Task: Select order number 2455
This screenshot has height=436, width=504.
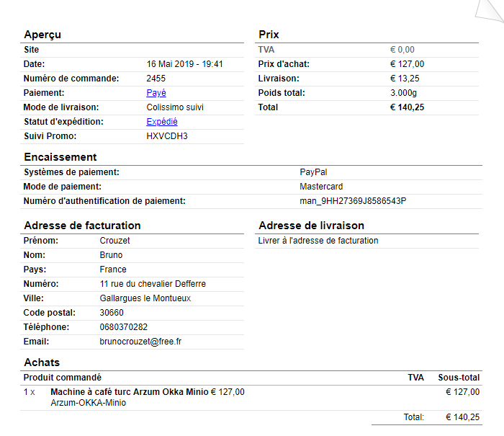Action: pos(156,79)
